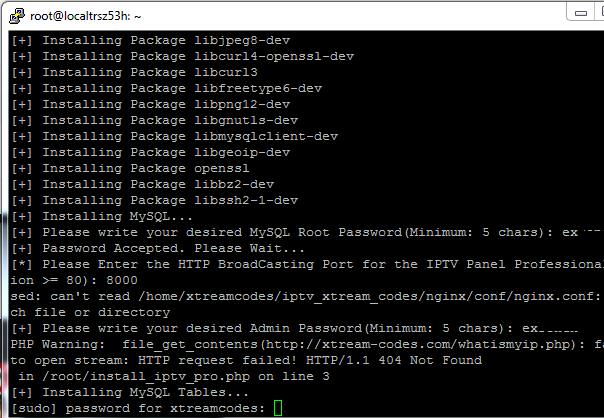Click the /root/install_iptv_pro.php path

coord(146,376)
